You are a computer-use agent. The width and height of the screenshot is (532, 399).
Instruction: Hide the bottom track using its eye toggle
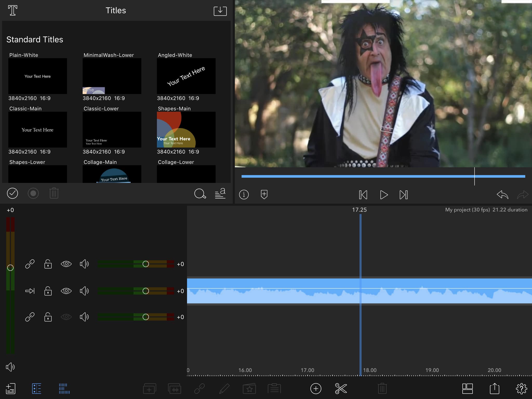pyautogui.click(x=66, y=317)
